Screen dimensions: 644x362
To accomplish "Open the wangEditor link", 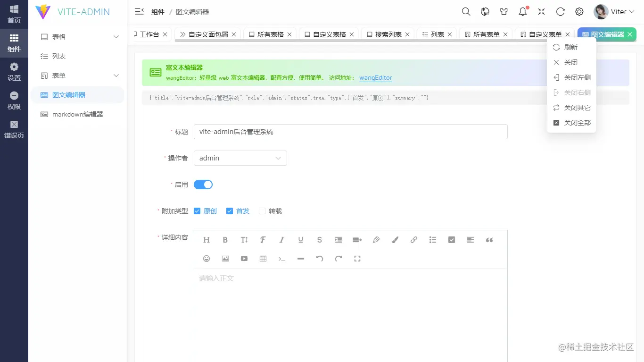I will 375,77.
